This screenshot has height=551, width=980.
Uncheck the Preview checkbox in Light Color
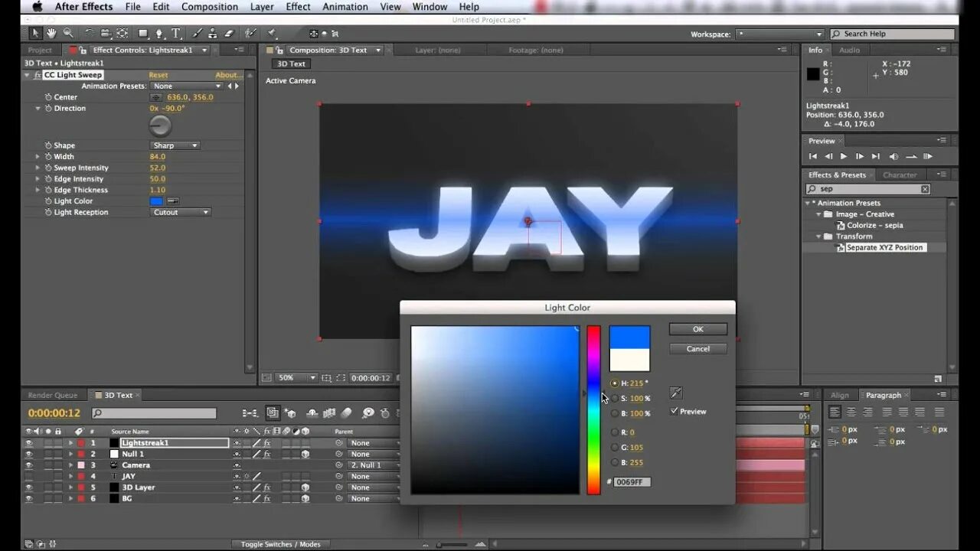[674, 412]
